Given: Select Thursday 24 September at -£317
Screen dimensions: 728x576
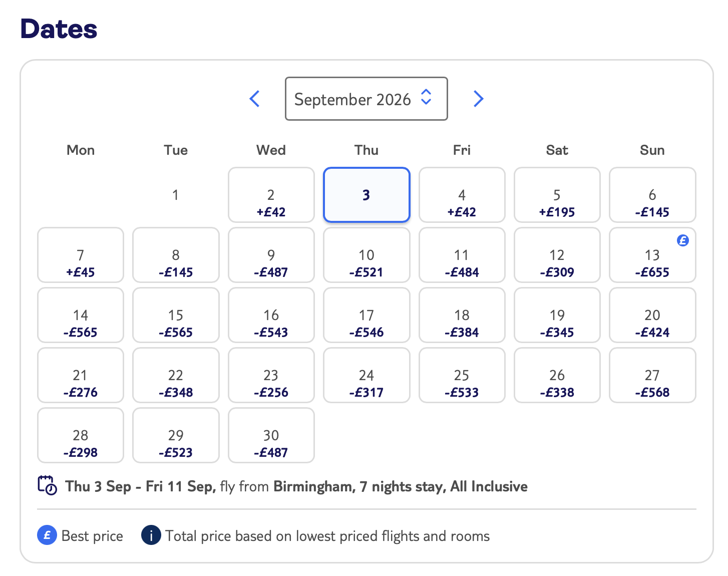Looking at the screenshot, I should [367, 375].
